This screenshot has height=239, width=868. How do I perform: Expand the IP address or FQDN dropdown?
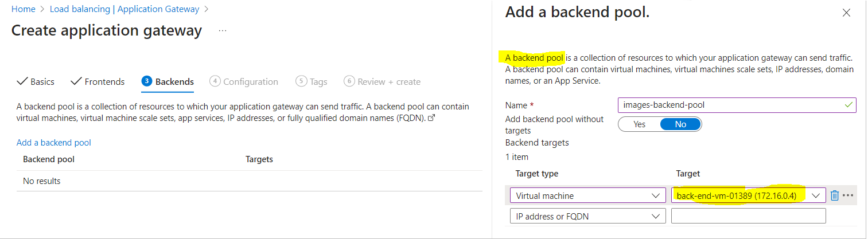point(587,216)
